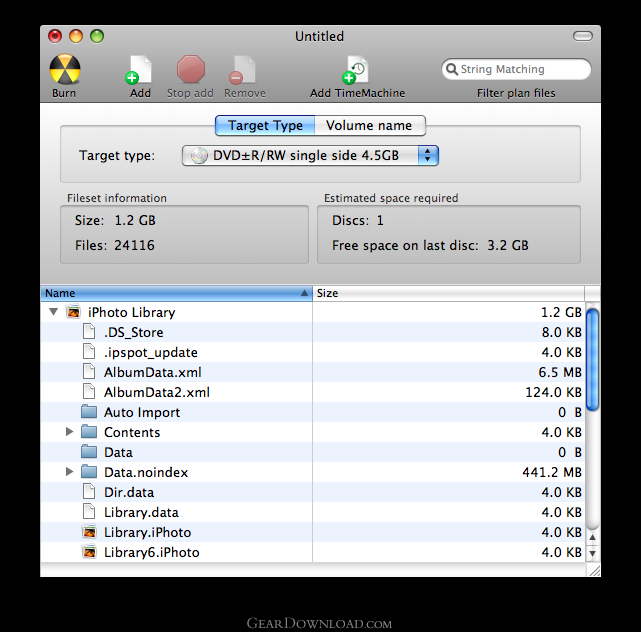Select the AlbumData2.xml row name

tap(157, 392)
